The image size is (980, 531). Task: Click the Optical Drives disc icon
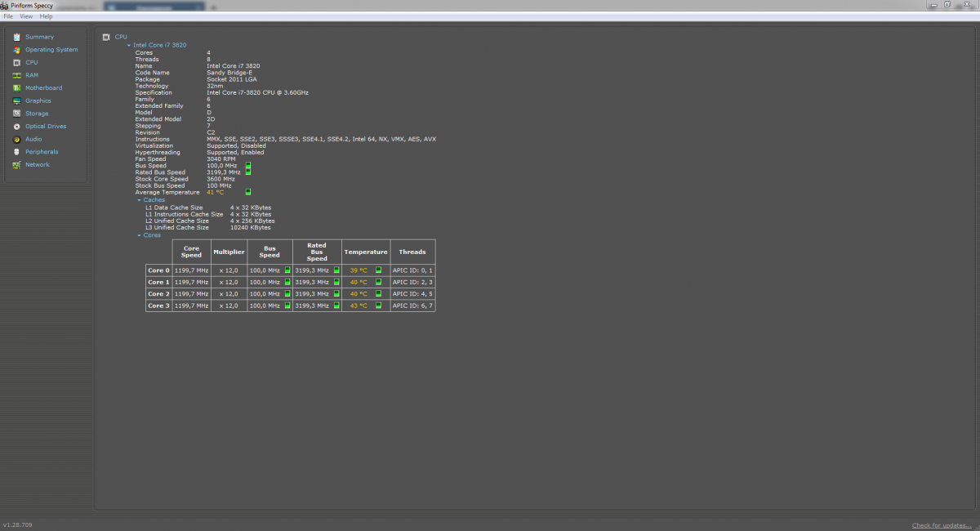17,127
